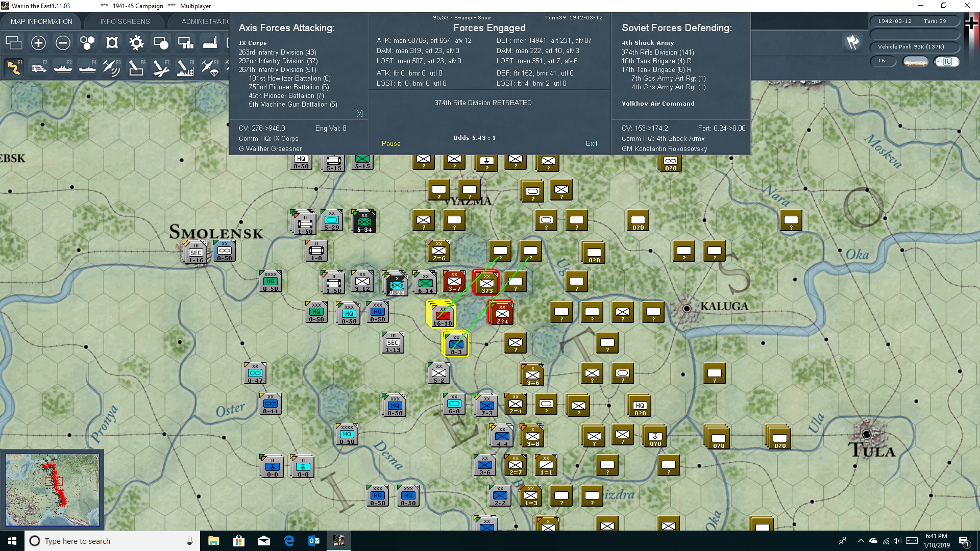The height and width of the screenshot is (551, 980).
Task: Click Exit in combat report
Action: click(592, 144)
